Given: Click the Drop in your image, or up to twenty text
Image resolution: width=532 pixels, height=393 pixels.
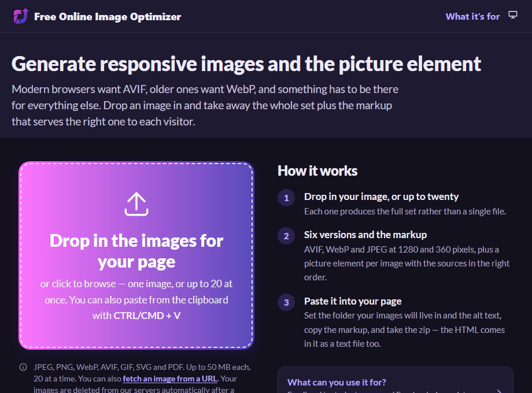Looking at the screenshot, I should pos(381,196).
